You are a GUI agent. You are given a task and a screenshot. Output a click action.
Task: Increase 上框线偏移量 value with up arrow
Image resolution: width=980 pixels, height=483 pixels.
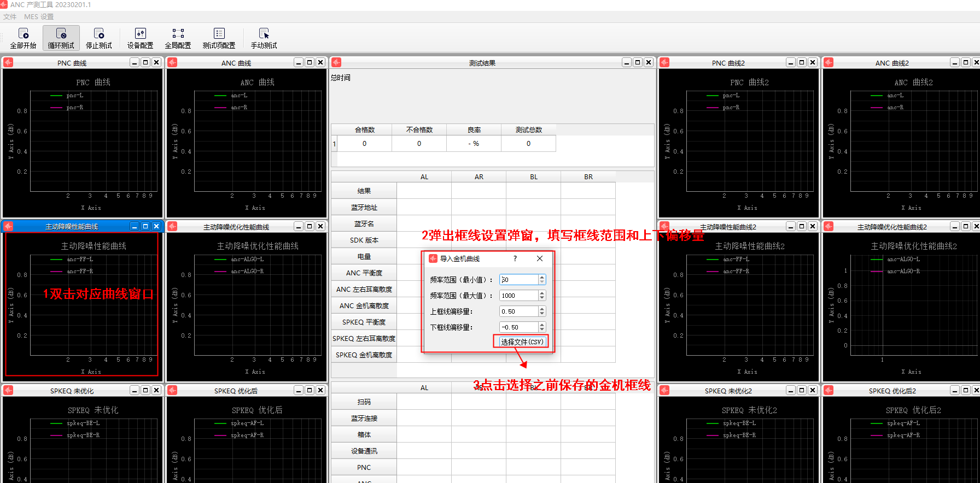[x=542, y=309]
